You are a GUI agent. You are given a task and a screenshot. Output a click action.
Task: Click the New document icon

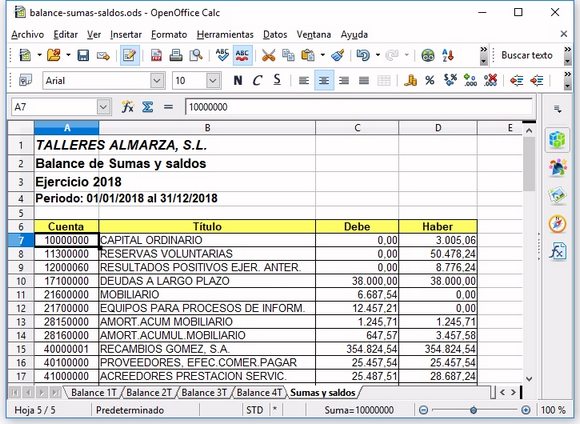[x=25, y=55]
